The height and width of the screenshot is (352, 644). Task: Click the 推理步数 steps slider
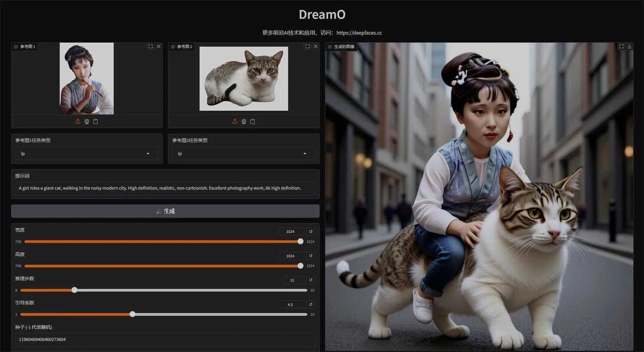tap(164, 290)
